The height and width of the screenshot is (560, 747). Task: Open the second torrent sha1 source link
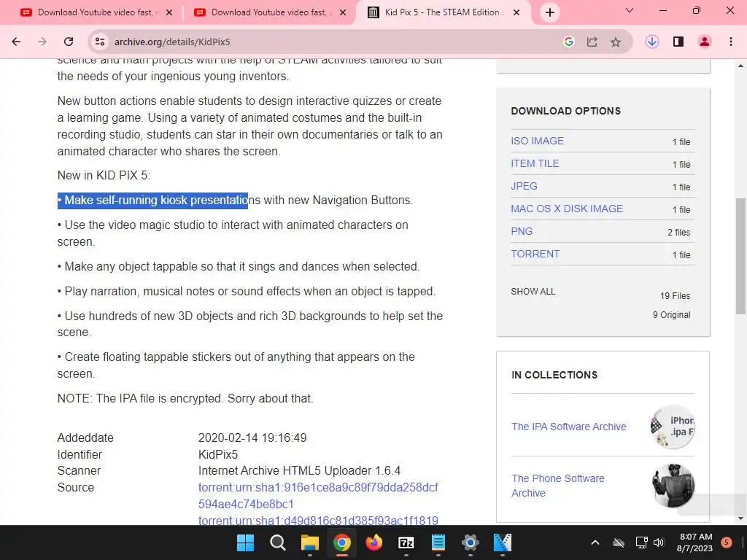(x=318, y=521)
